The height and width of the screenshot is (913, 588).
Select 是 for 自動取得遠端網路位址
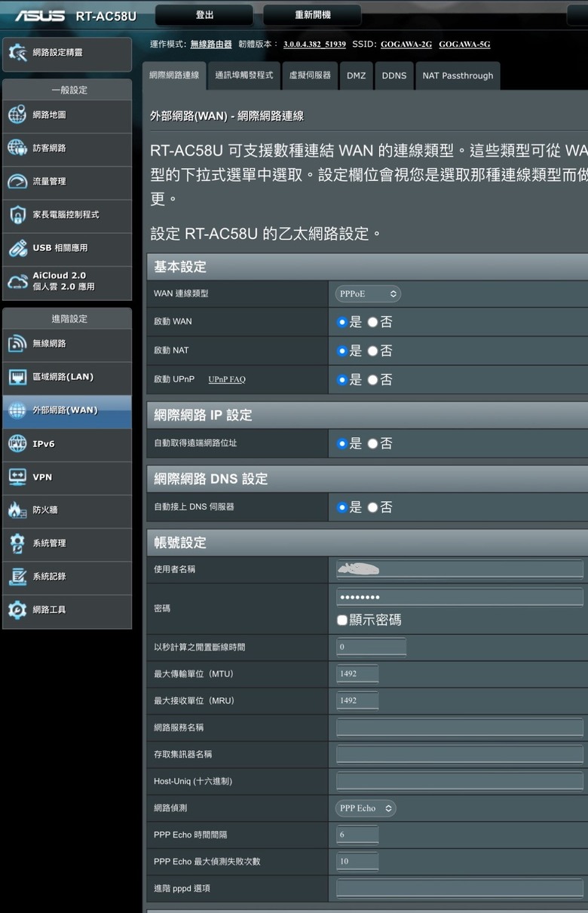(x=341, y=443)
